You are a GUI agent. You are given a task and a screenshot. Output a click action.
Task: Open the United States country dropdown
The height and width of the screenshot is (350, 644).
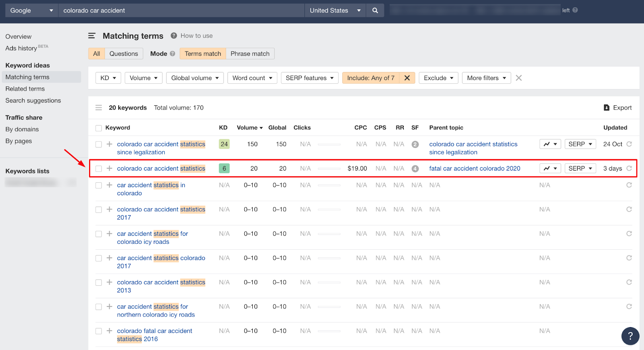tap(335, 10)
